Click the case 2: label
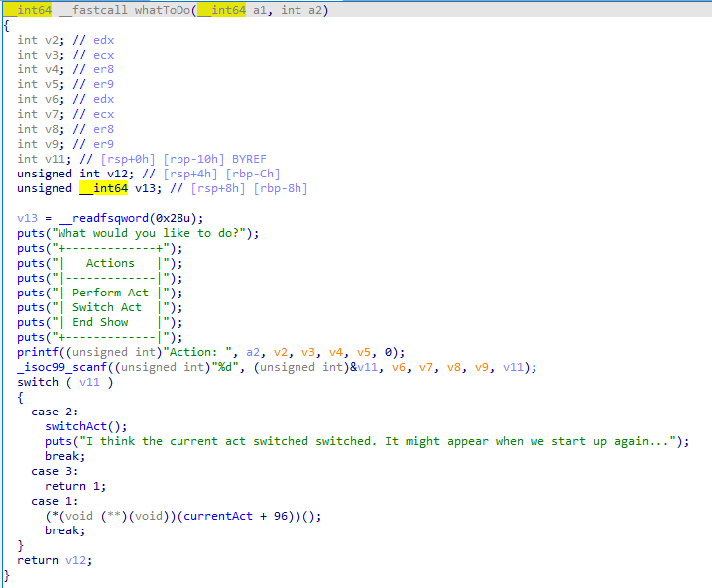 click(x=55, y=412)
